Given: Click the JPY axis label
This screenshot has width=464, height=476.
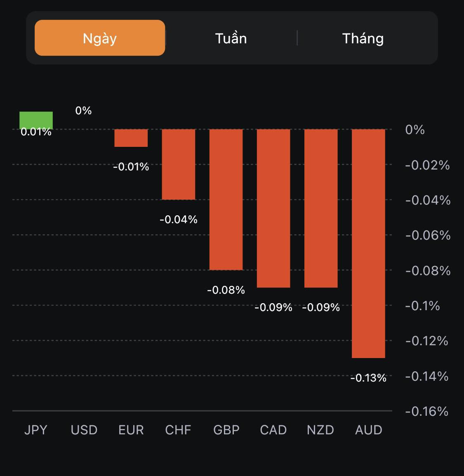Looking at the screenshot, I should [36, 430].
